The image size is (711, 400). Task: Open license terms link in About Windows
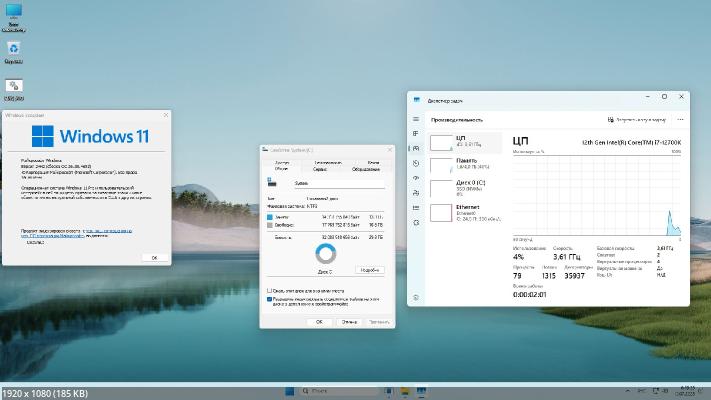point(76,233)
